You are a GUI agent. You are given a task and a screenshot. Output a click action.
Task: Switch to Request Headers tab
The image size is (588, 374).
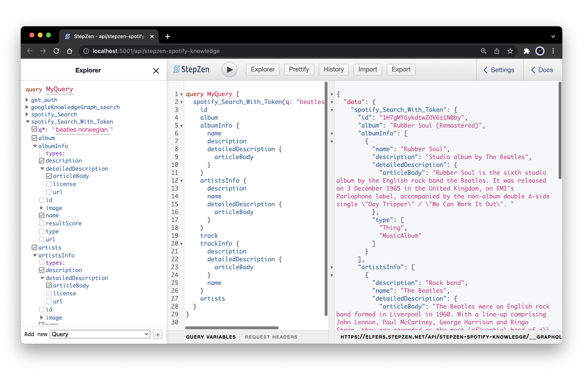271,337
